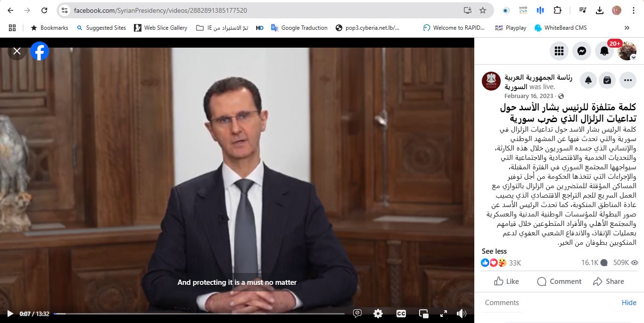Open the InVID extension in Chrome's toolbar
Screen dimensions: 644x323
(523, 10)
